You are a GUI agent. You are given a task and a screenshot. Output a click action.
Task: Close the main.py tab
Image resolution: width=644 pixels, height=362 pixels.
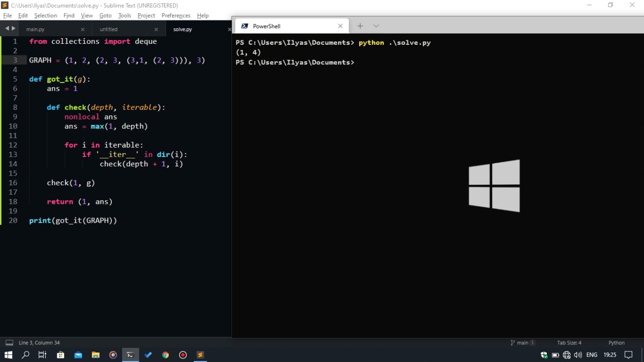[x=83, y=29]
